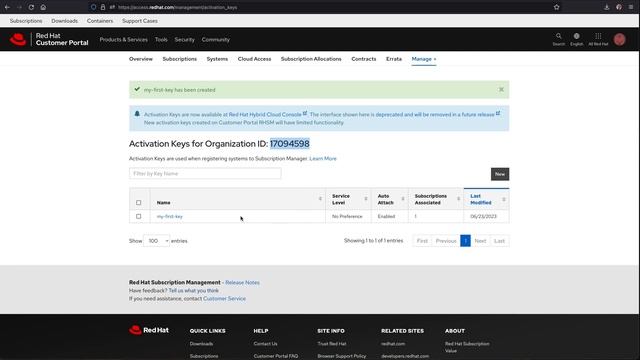Open the user avatar menu
The height and width of the screenshot is (360, 640).
pyautogui.click(x=620, y=39)
